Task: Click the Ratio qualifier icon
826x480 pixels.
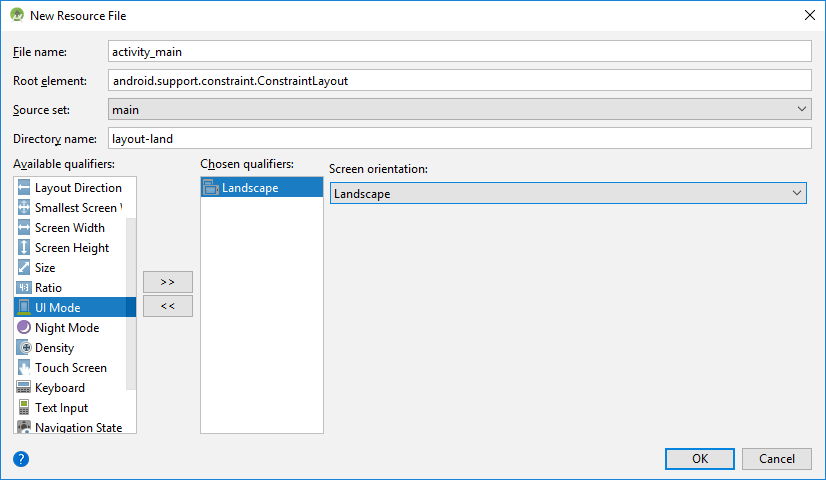Action: (x=24, y=288)
